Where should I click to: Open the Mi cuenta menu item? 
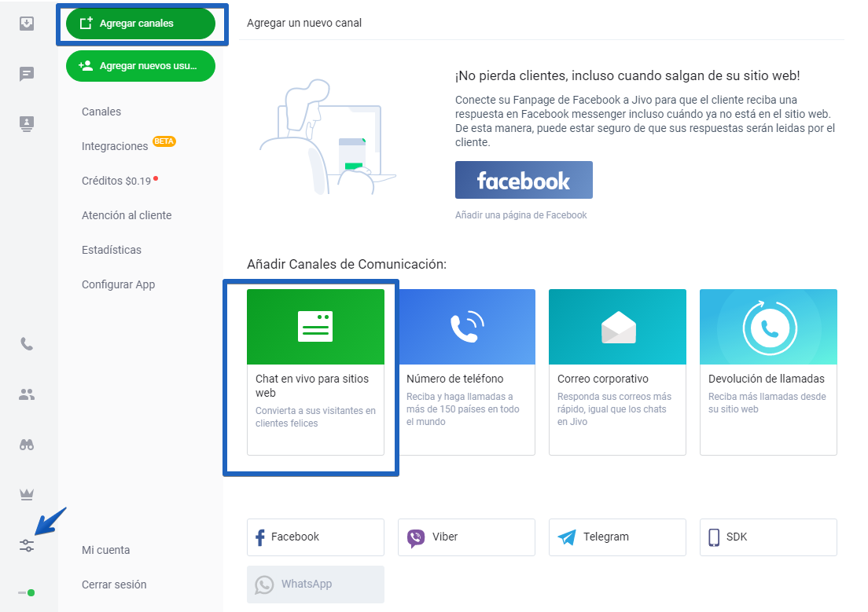[105, 550]
